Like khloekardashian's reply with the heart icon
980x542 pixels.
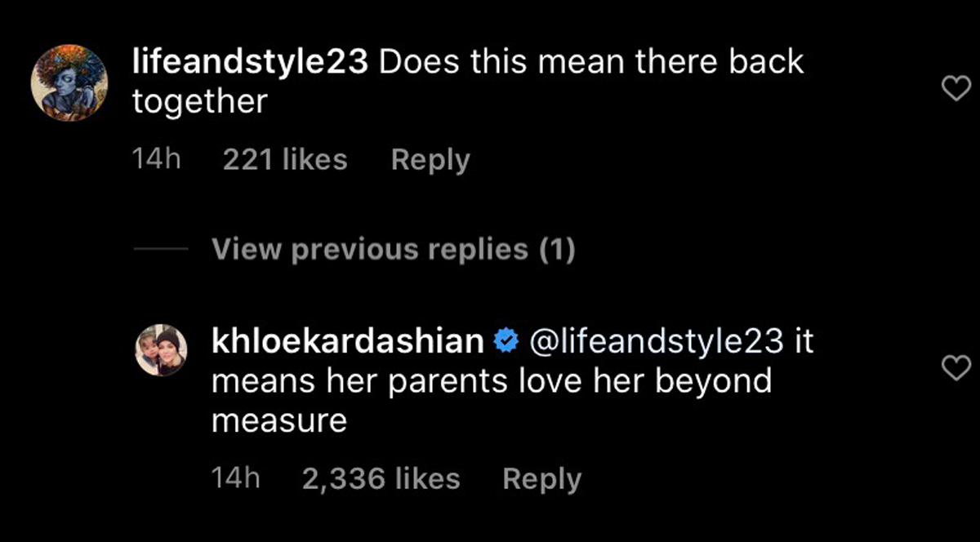pos(955,367)
